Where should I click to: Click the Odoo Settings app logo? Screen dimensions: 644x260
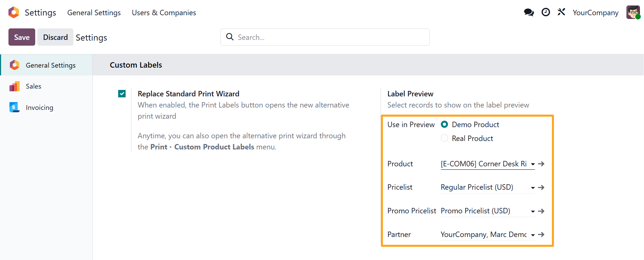click(x=14, y=13)
